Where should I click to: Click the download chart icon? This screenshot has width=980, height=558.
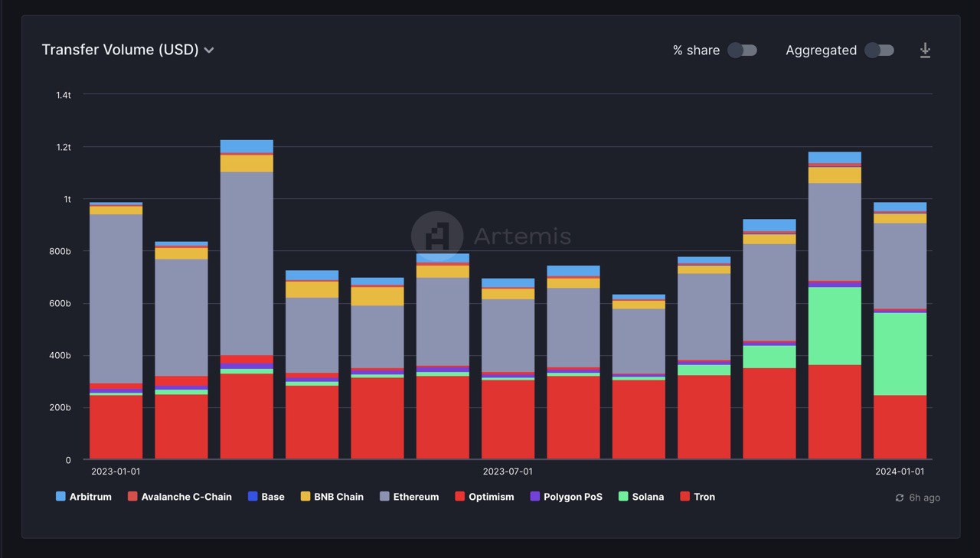click(x=925, y=51)
